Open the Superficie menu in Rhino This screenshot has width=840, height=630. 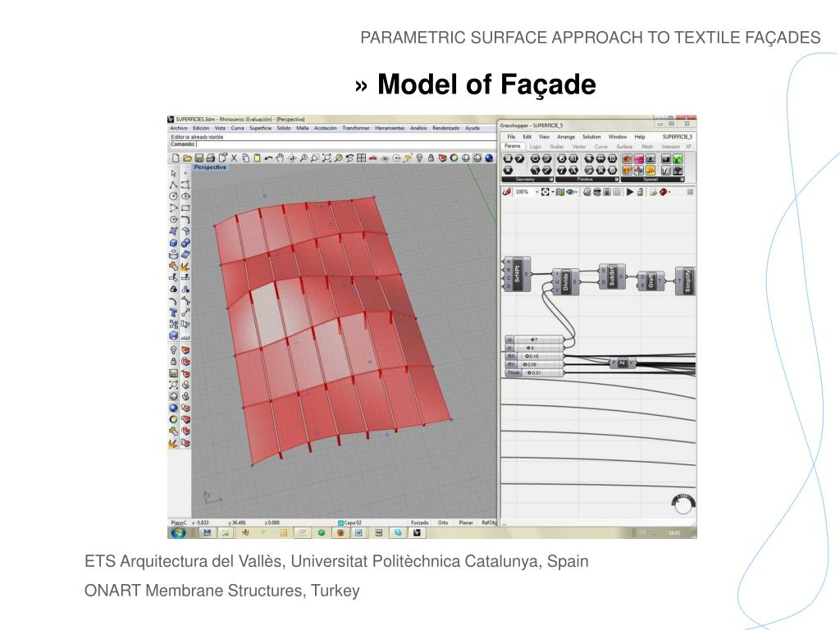click(x=260, y=128)
